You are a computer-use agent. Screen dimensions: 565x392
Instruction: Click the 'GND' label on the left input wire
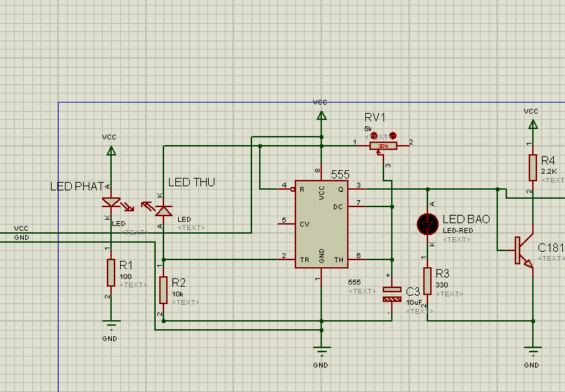coord(22,238)
